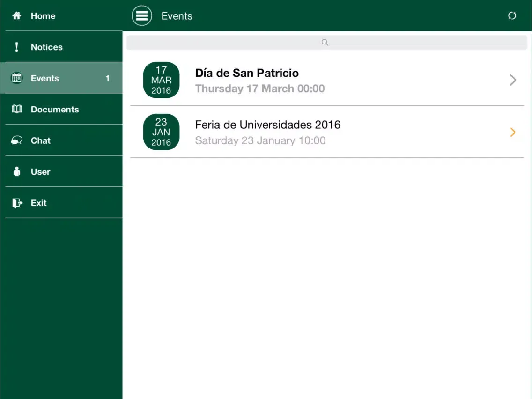The width and height of the screenshot is (532, 399).
Task: Click the User person icon
Action: point(17,171)
